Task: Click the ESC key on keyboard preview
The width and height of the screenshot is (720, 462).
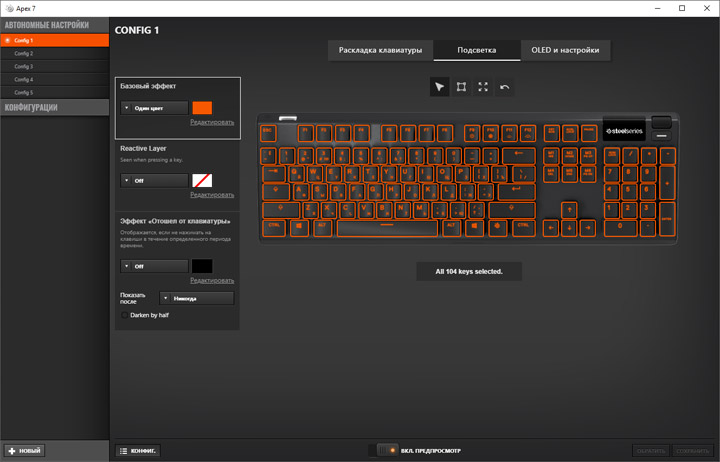Action: coord(268,133)
